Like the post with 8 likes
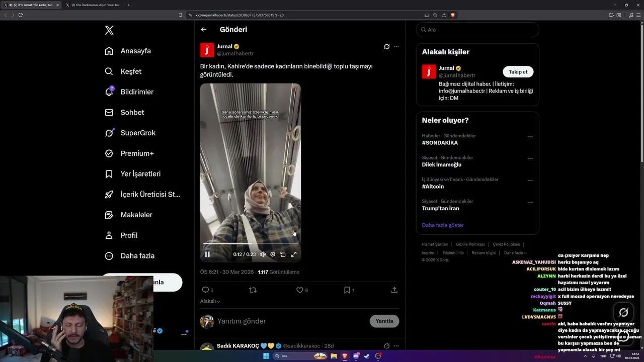The image size is (644, 362). point(302,290)
